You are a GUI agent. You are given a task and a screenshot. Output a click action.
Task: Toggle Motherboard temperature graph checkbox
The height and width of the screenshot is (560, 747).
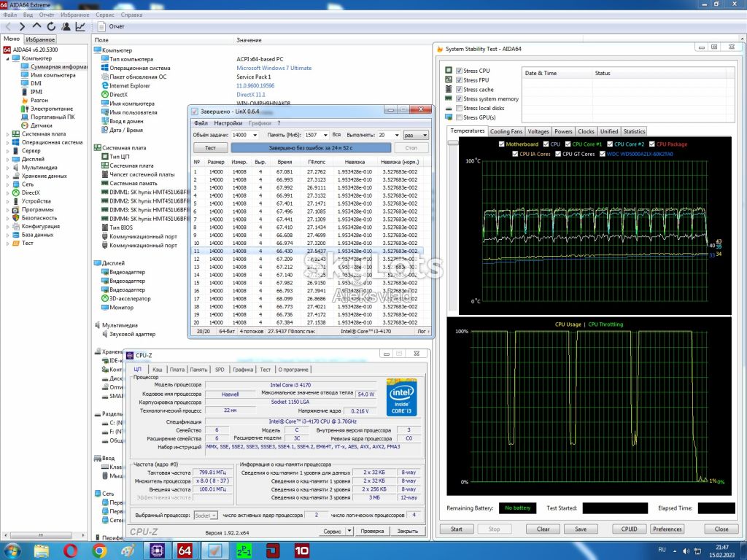point(501,144)
